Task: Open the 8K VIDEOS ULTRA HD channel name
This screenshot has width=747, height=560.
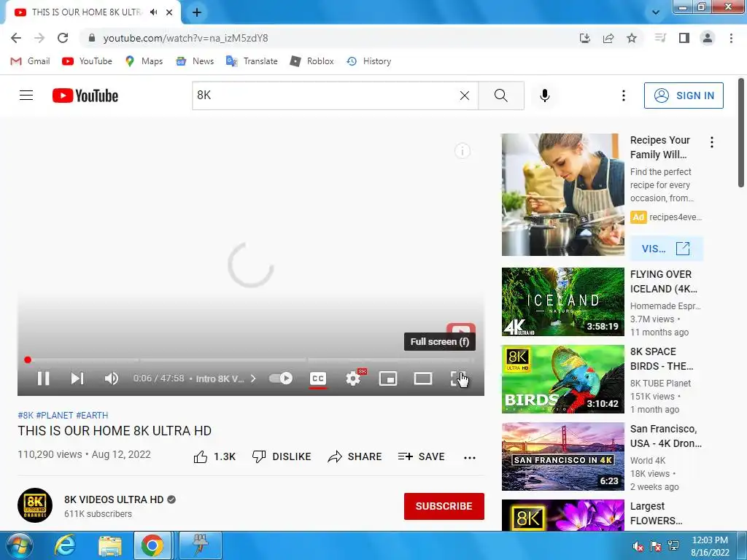Action: (114, 499)
